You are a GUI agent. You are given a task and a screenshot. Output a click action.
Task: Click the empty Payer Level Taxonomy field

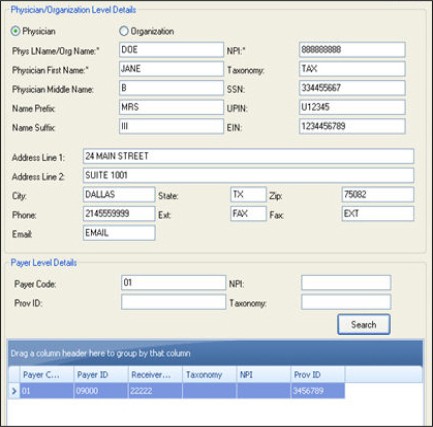346,302
